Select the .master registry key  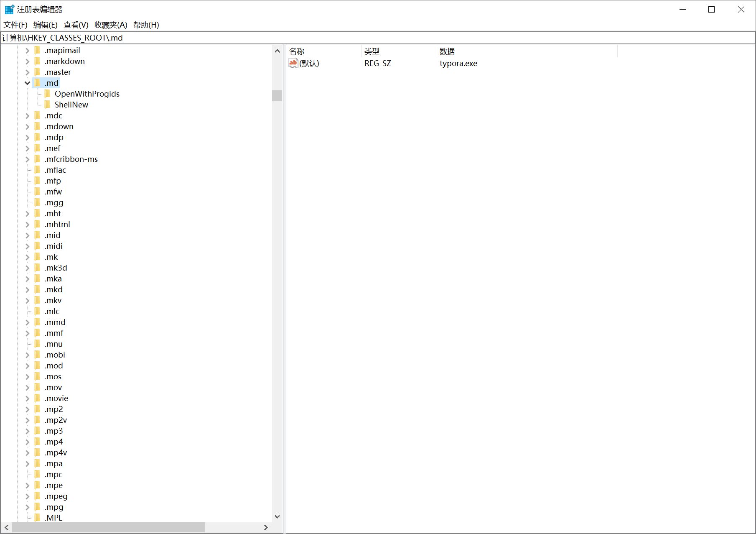coord(58,72)
